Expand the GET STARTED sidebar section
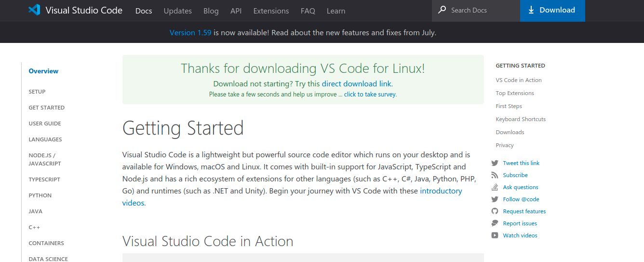The height and width of the screenshot is (262, 644). [47, 108]
